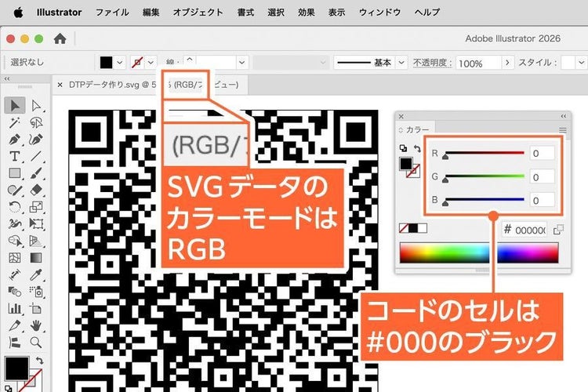Select the Line Segment tool
The width and height of the screenshot is (588, 392).
36,156
